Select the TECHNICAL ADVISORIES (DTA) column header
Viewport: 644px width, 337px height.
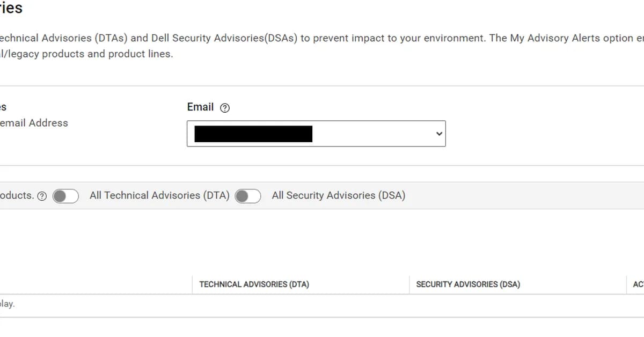253,284
